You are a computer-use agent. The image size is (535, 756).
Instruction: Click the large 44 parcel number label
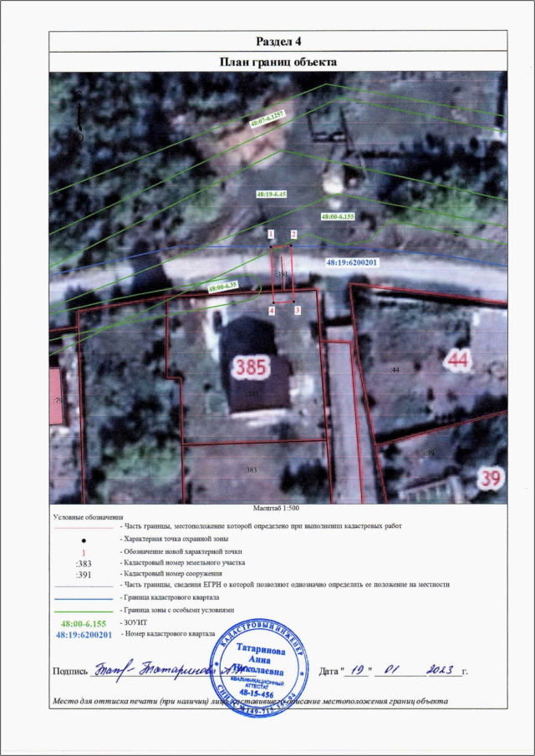pyautogui.click(x=457, y=360)
